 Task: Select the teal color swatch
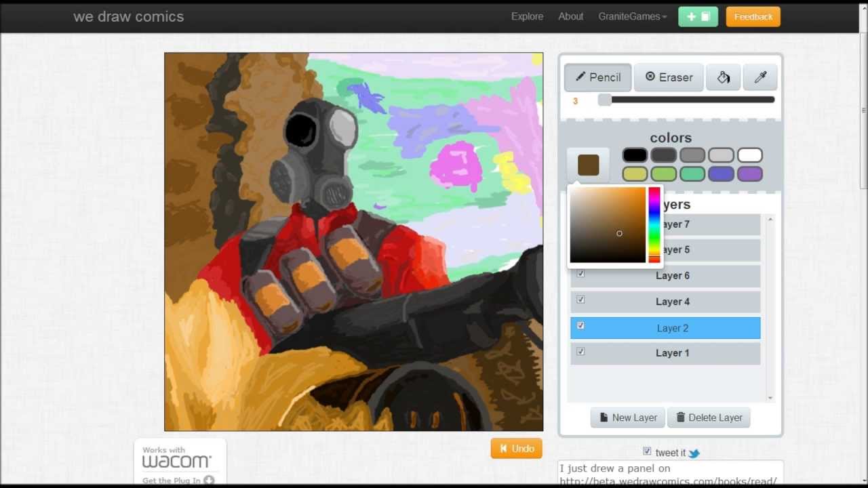(692, 174)
